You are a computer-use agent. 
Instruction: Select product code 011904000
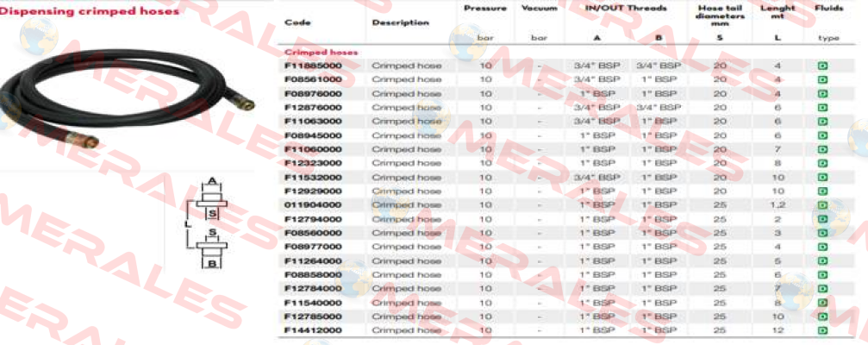313,205
